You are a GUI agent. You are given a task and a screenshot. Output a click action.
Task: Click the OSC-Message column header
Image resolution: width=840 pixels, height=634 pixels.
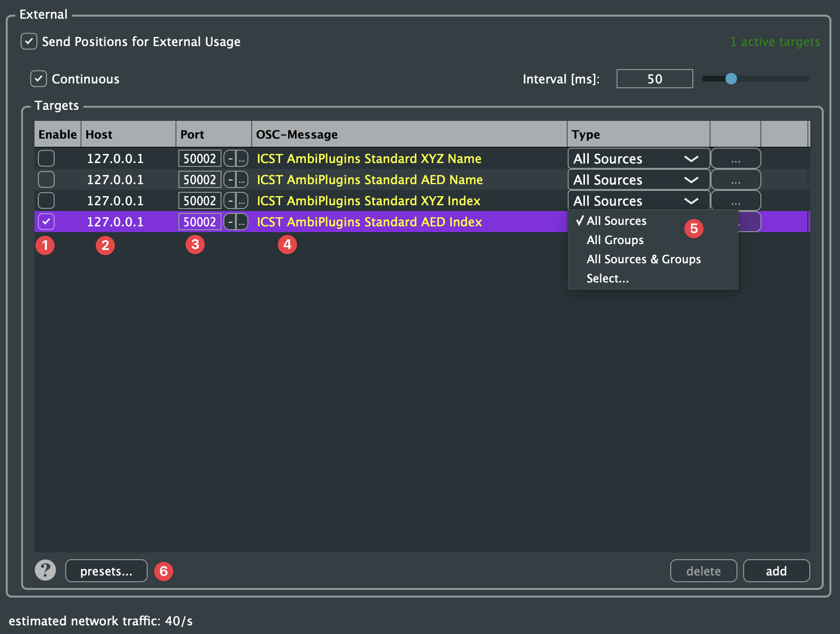click(x=409, y=134)
